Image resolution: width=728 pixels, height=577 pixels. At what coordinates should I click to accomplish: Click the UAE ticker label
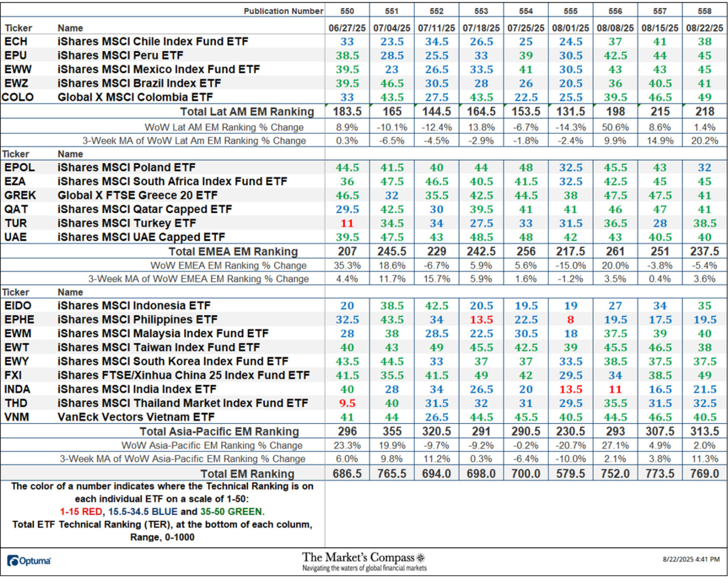pos(16,237)
